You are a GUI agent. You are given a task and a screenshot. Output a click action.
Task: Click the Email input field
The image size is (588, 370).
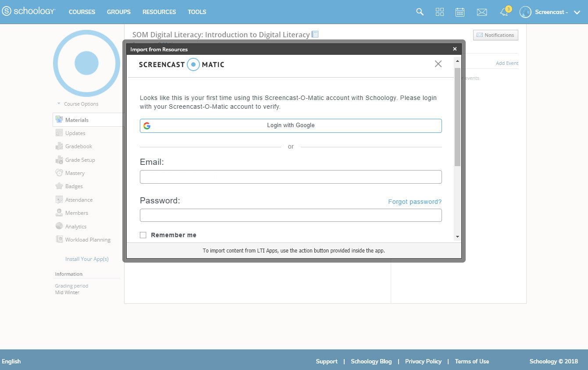pyautogui.click(x=291, y=177)
